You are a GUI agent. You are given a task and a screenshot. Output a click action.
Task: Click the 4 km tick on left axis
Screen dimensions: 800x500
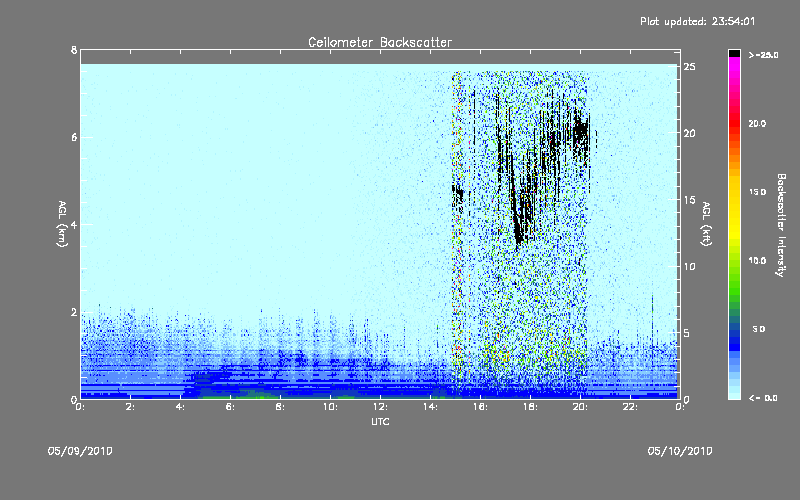coord(74,224)
